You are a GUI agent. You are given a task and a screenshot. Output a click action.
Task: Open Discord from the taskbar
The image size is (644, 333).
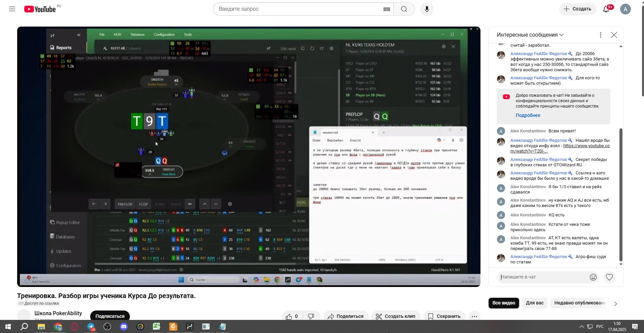tap(124, 327)
